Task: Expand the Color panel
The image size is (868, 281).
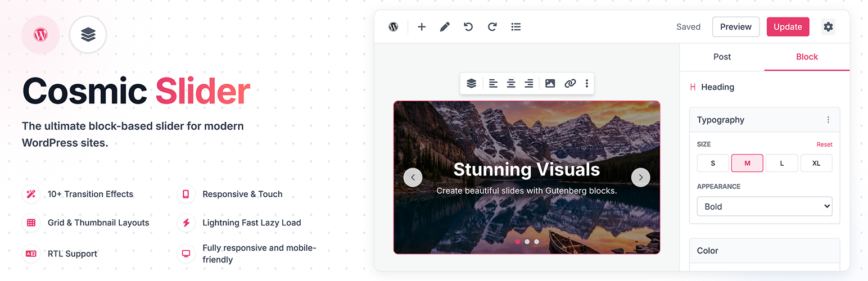Action: tap(765, 251)
